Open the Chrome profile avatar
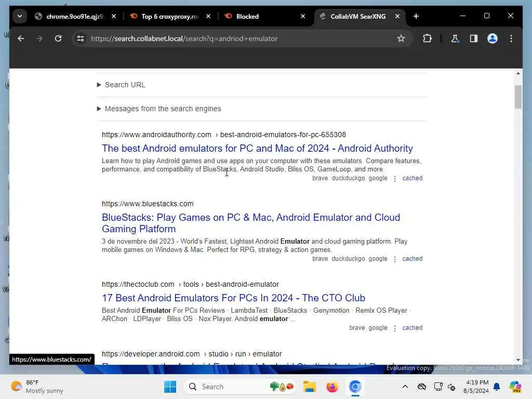Viewport: 532px width, 399px height. tap(493, 38)
